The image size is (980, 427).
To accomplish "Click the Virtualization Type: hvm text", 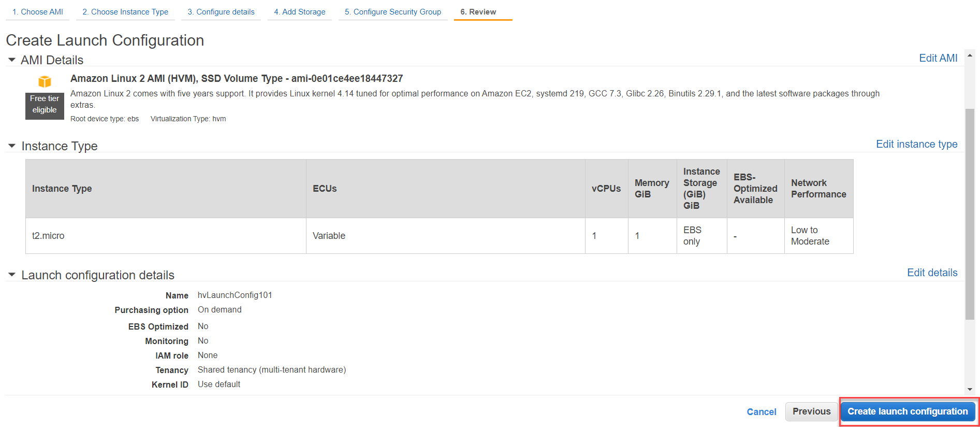I will coord(188,119).
